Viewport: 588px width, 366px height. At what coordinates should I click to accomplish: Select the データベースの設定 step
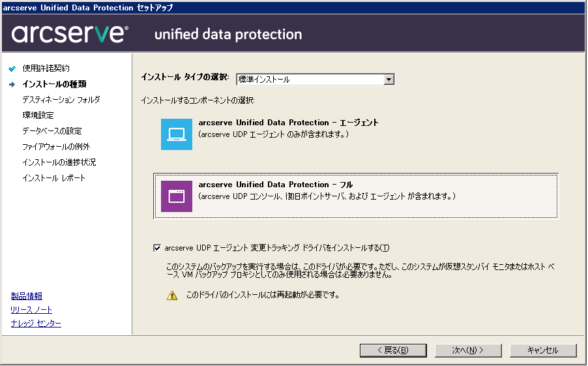click(x=51, y=131)
